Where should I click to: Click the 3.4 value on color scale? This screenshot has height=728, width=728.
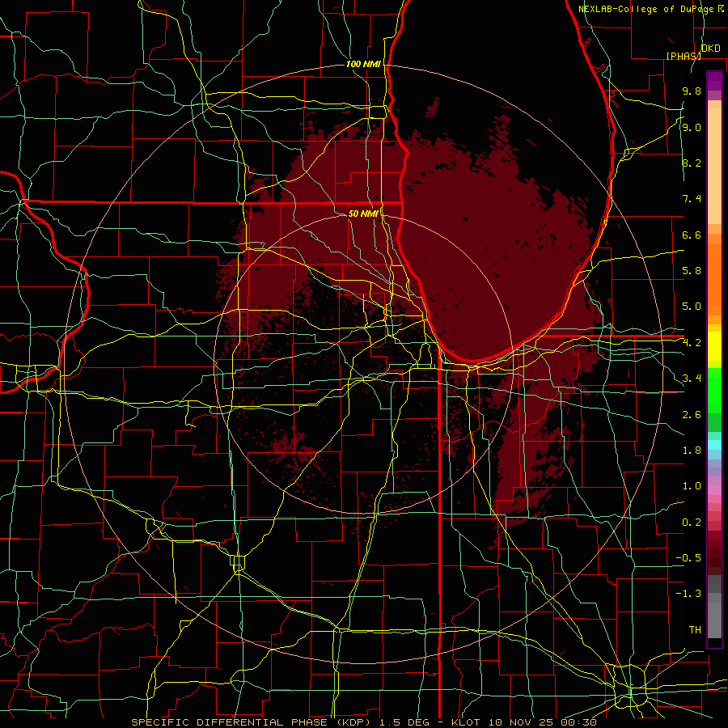[692, 379]
